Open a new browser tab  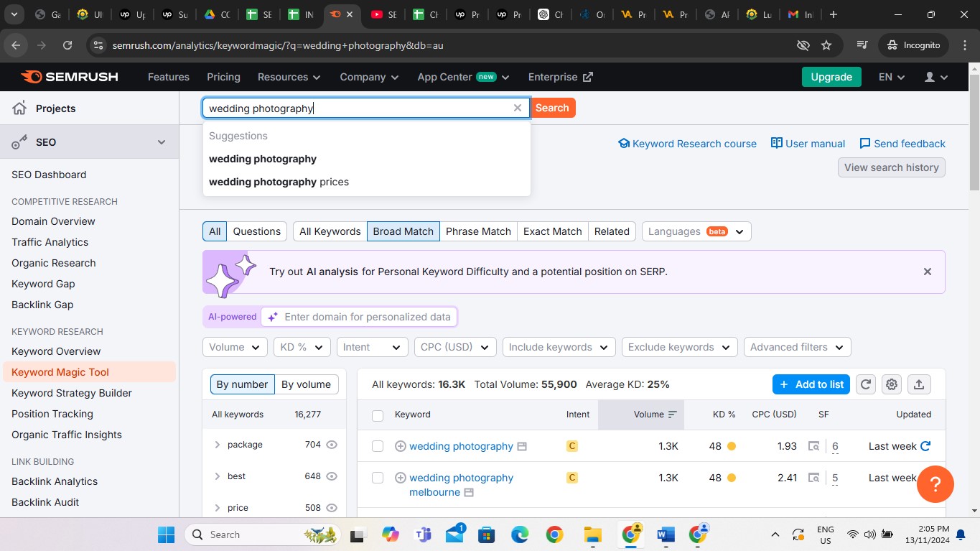834,14
